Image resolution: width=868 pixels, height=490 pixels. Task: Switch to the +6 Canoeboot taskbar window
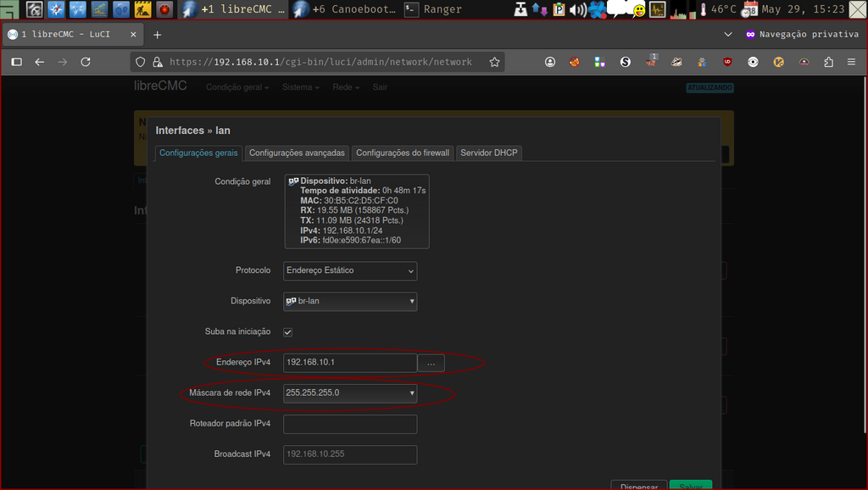344,9
